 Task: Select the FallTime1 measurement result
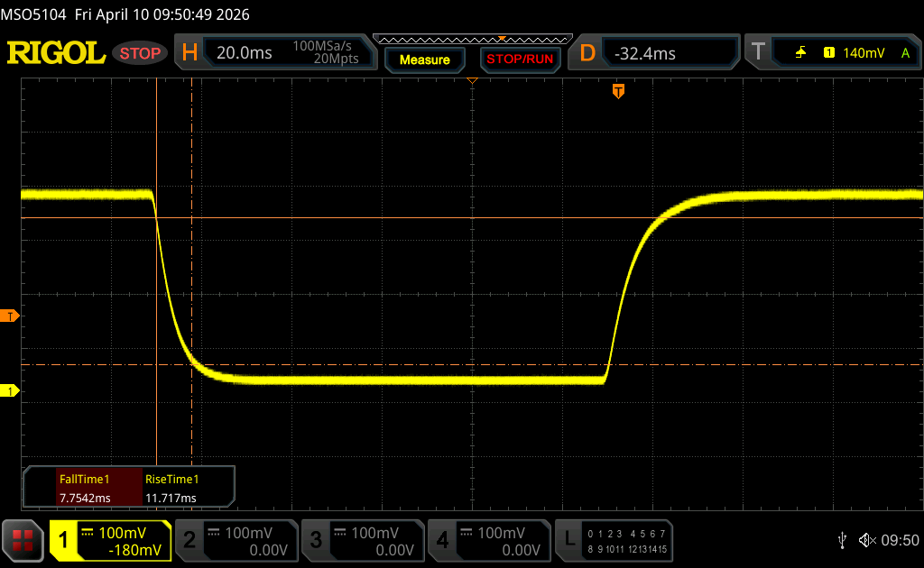click(x=83, y=489)
